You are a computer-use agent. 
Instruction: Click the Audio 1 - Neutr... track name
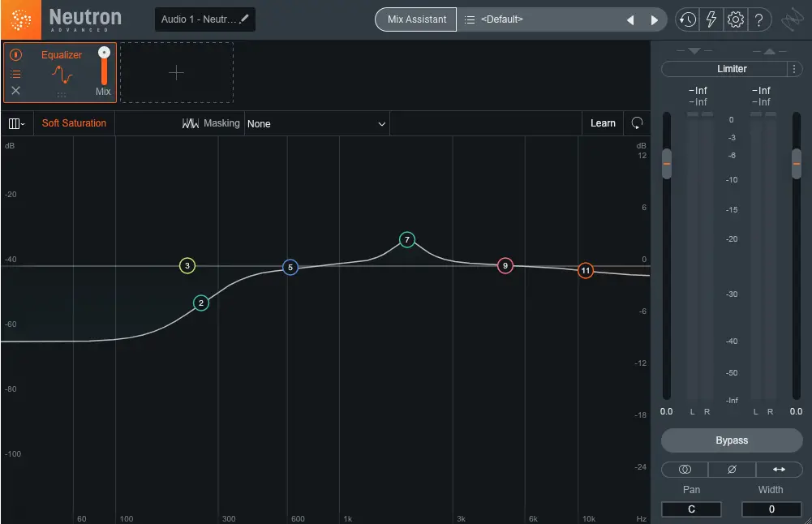point(199,19)
